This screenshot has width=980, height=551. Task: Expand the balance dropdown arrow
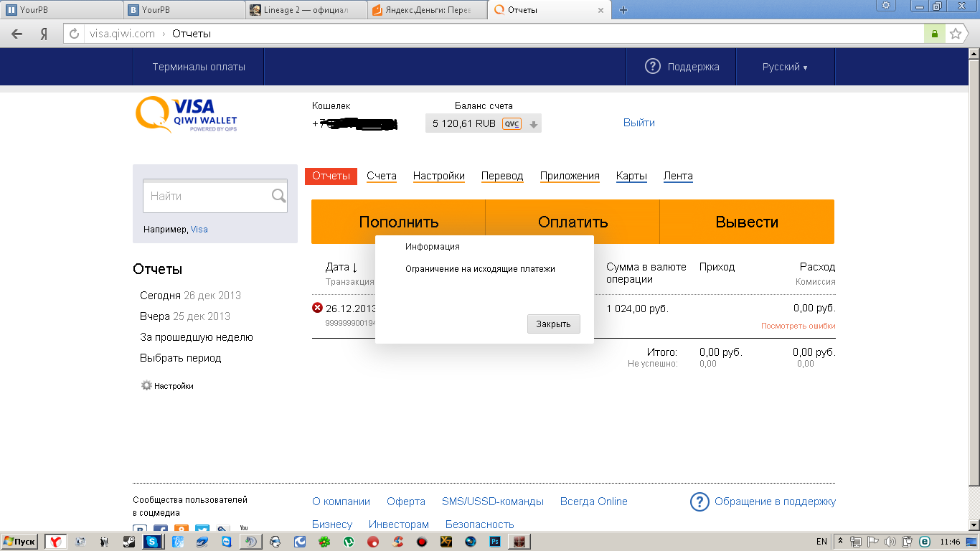533,124
